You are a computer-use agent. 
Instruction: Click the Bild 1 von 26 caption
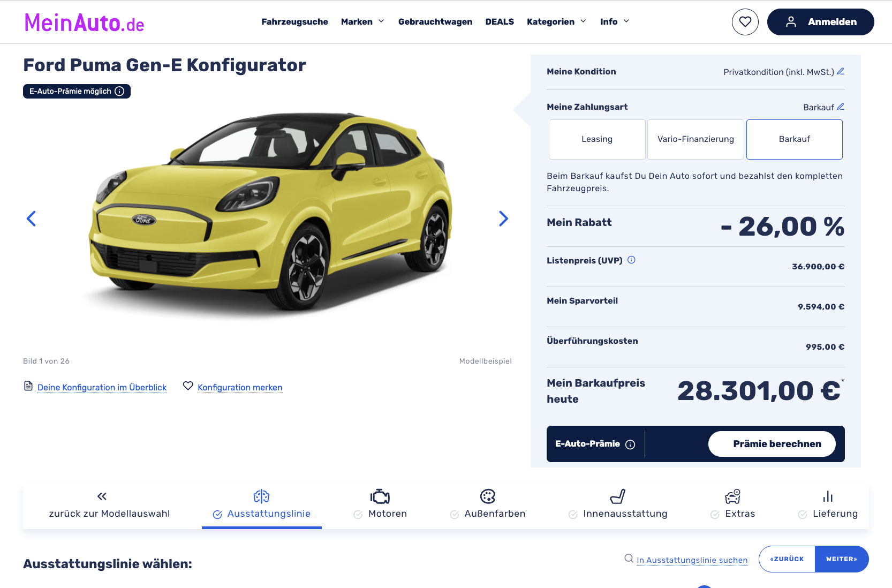(x=46, y=361)
